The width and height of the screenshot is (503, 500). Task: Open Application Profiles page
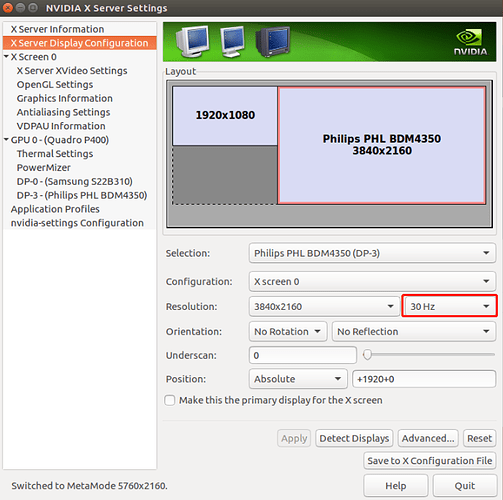tap(55, 209)
